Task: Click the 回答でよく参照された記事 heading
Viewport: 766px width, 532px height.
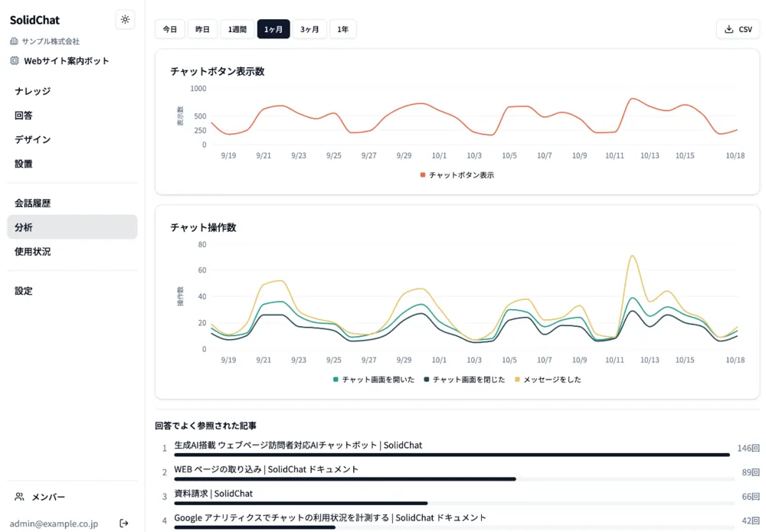Action: 205,426
